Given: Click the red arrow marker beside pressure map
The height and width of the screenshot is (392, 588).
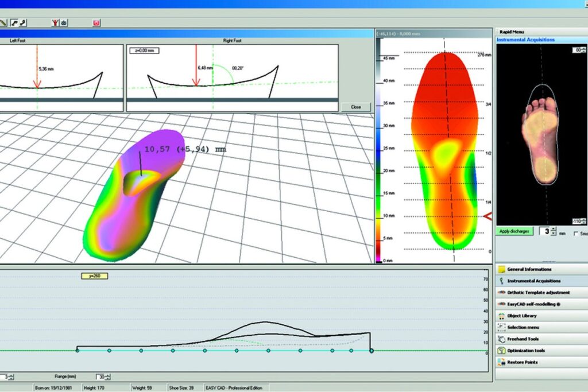Looking at the screenshot, I should coord(488,216).
